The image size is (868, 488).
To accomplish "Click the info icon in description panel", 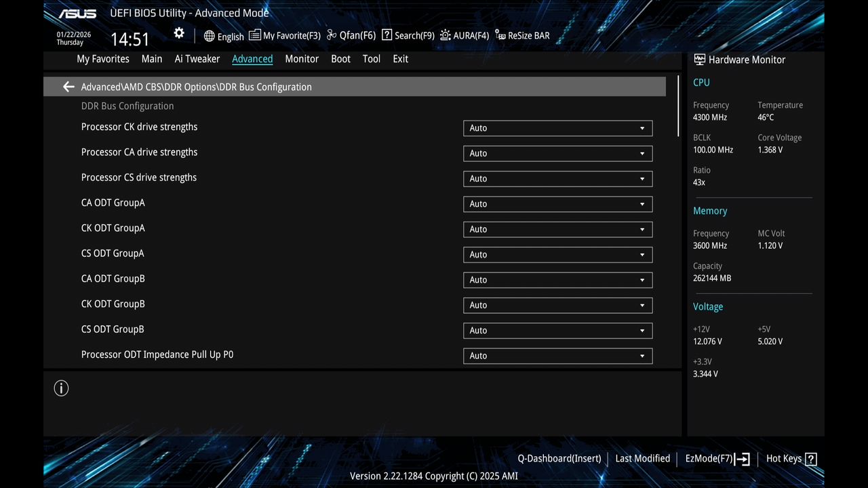I will coord(61,388).
